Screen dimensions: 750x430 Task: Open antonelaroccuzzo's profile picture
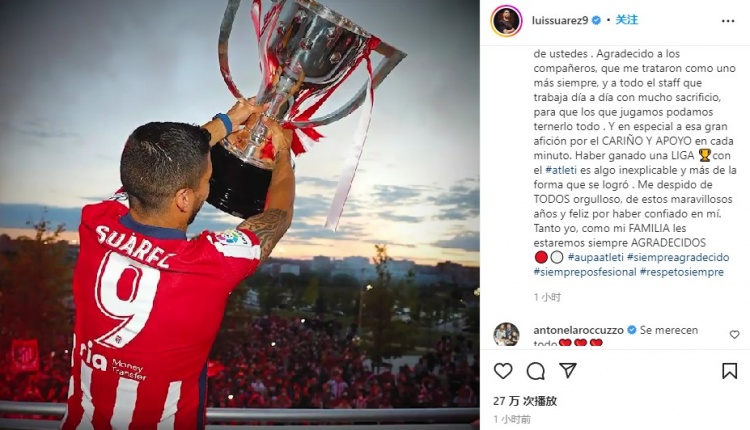[507, 334]
